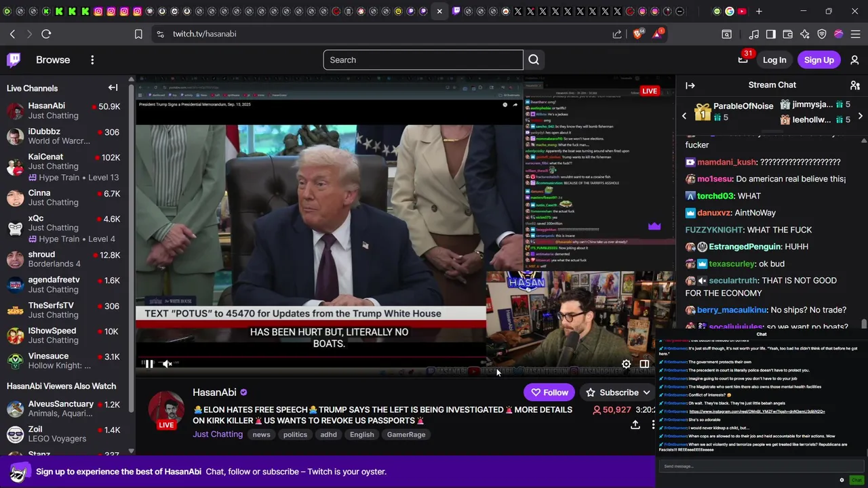Open TheSerfsTV channel in sidebar
This screenshot has width=868, height=488.
[x=64, y=310]
